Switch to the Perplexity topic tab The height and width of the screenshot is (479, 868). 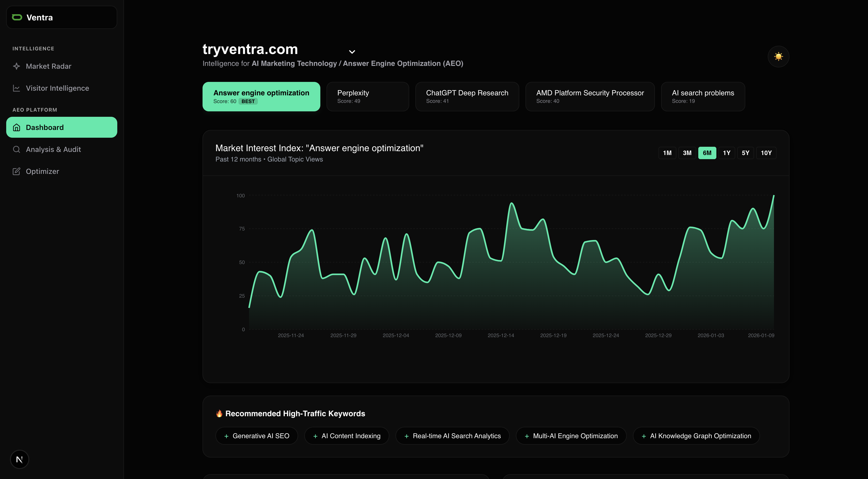(367, 96)
